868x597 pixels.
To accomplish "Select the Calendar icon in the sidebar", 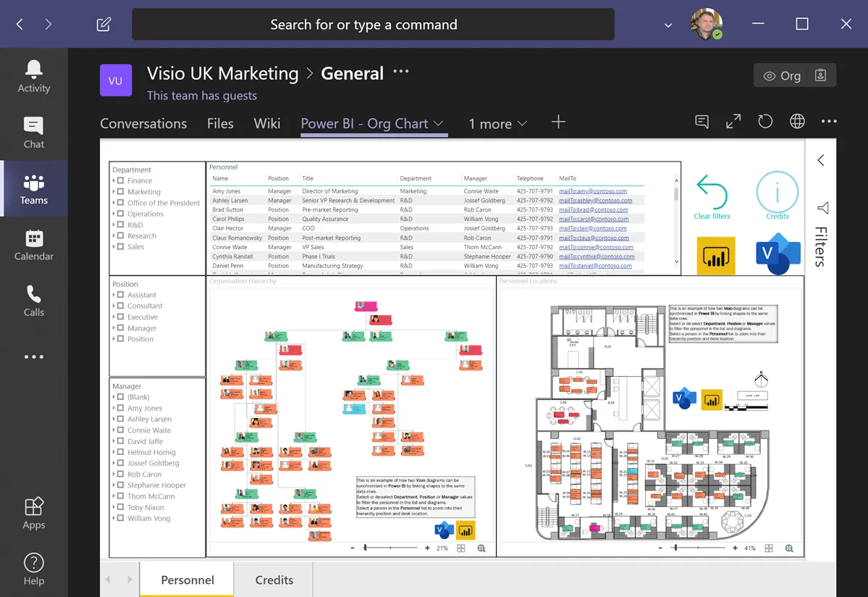I will point(33,245).
